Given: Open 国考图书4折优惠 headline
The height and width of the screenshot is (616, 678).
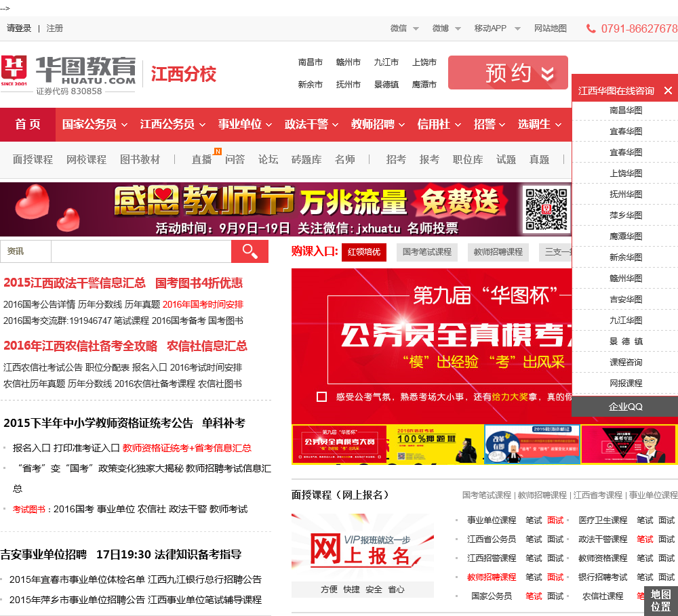Looking at the screenshot, I should 199,283.
